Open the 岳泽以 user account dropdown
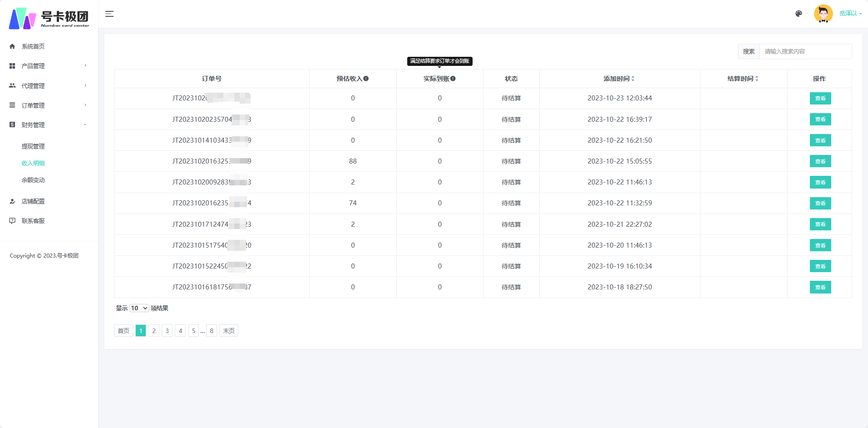868x428 pixels. click(850, 14)
